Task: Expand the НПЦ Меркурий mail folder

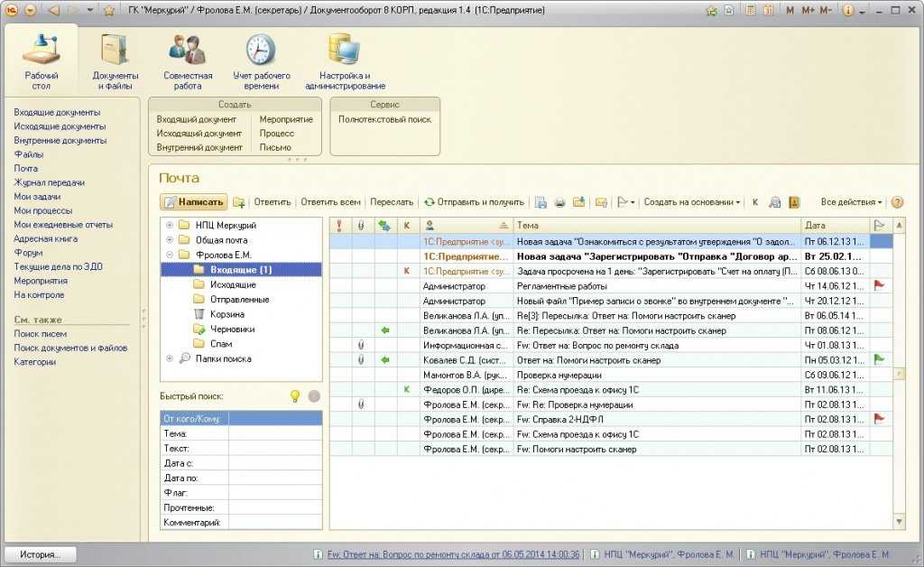Action: coord(169,225)
